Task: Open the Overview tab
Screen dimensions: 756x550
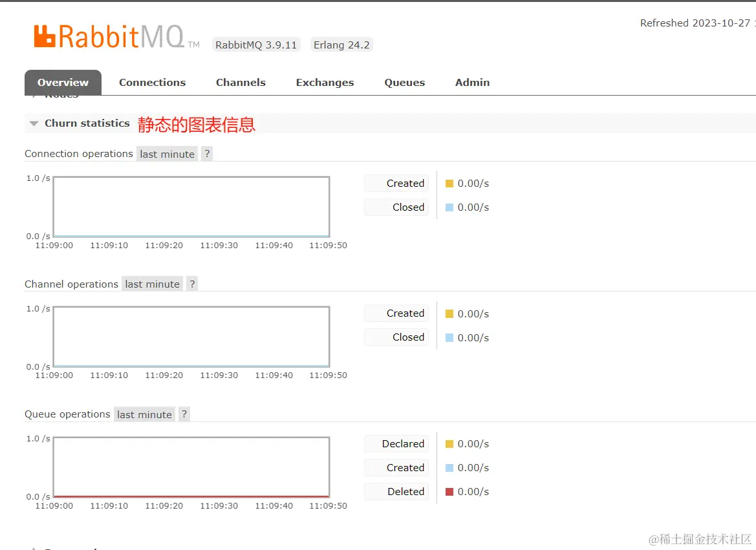Action: point(63,83)
